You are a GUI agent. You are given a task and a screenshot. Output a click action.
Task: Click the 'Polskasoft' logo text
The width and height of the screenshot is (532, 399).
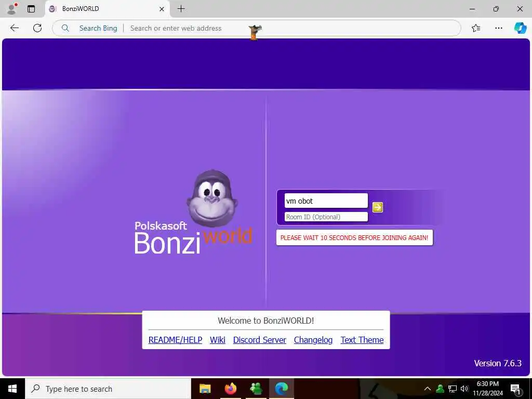[161, 226]
